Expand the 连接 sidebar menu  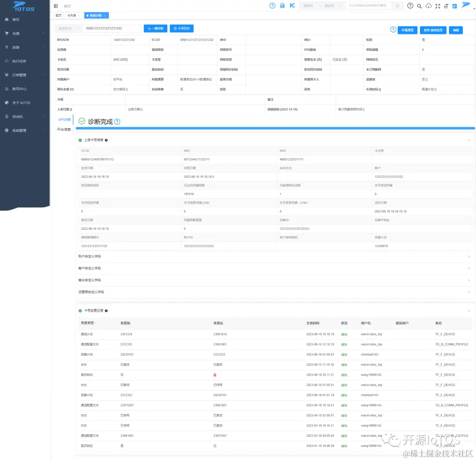[x=25, y=47]
